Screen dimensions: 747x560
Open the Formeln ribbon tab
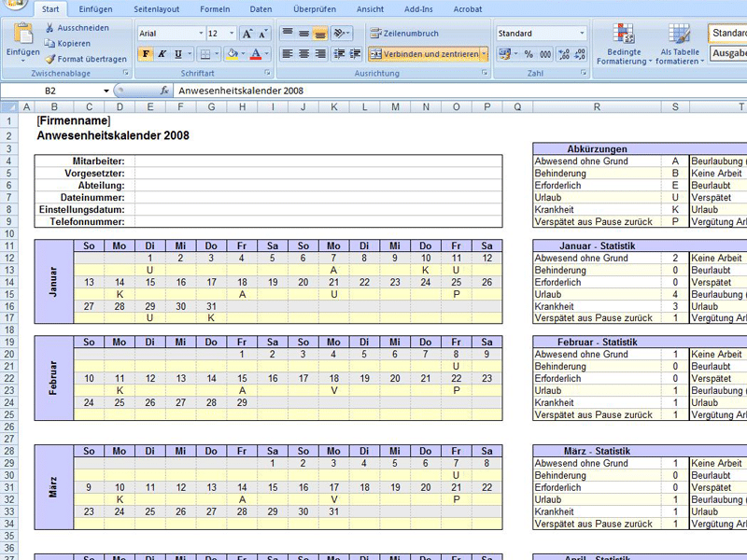click(215, 8)
